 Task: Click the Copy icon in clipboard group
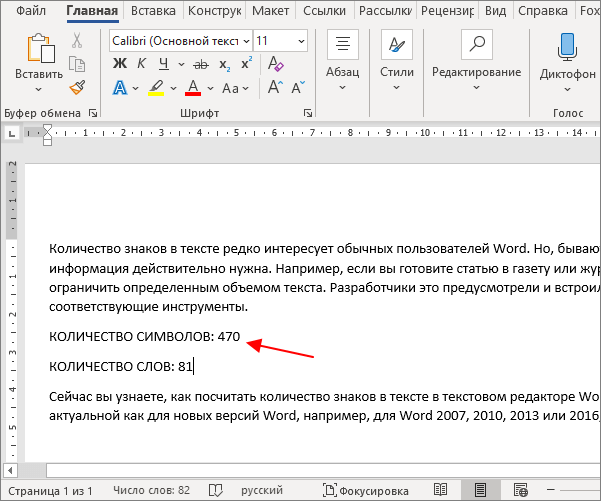[77, 64]
